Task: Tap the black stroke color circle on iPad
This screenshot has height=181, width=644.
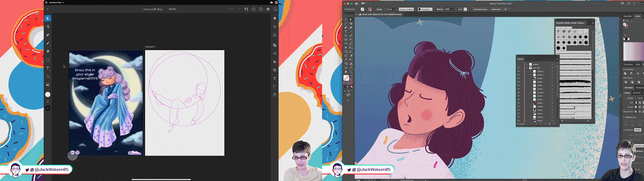Action: 48,108
